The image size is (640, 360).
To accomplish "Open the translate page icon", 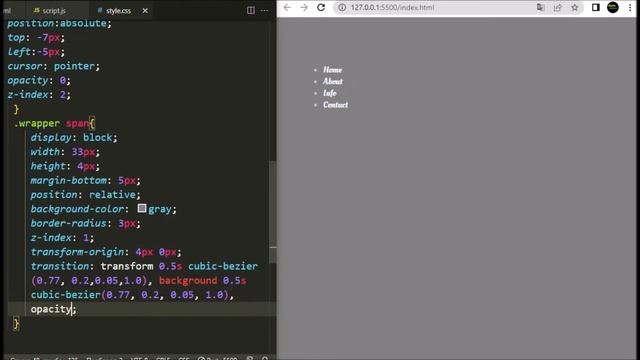I will pos(540,7).
